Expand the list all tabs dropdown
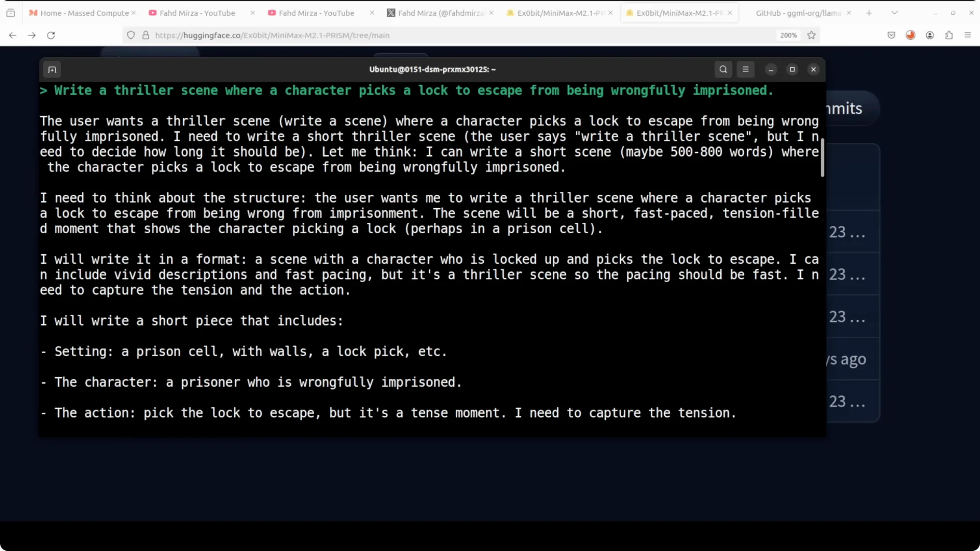The height and width of the screenshot is (551, 980). pyautogui.click(x=894, y=13)
